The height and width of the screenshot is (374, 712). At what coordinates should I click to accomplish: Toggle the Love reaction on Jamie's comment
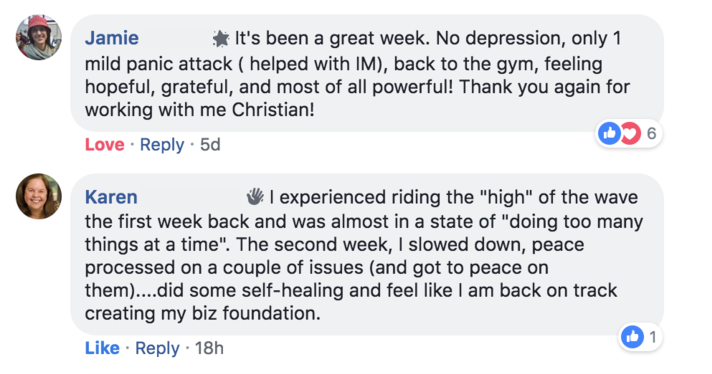[104, 145]
